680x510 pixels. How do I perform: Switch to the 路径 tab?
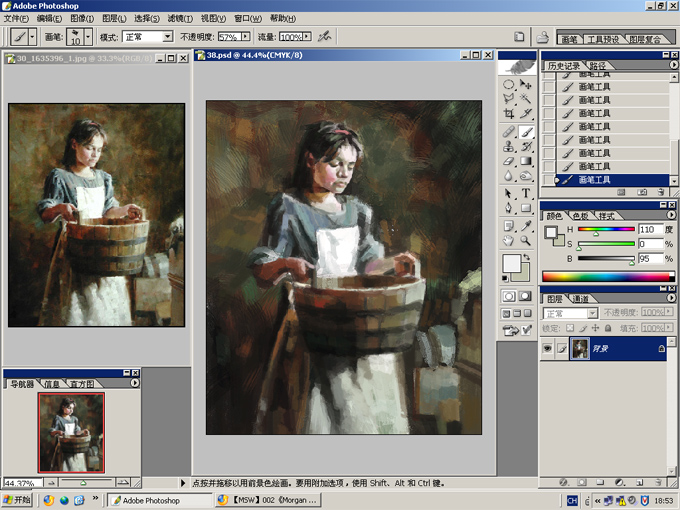tap(597, 65)
